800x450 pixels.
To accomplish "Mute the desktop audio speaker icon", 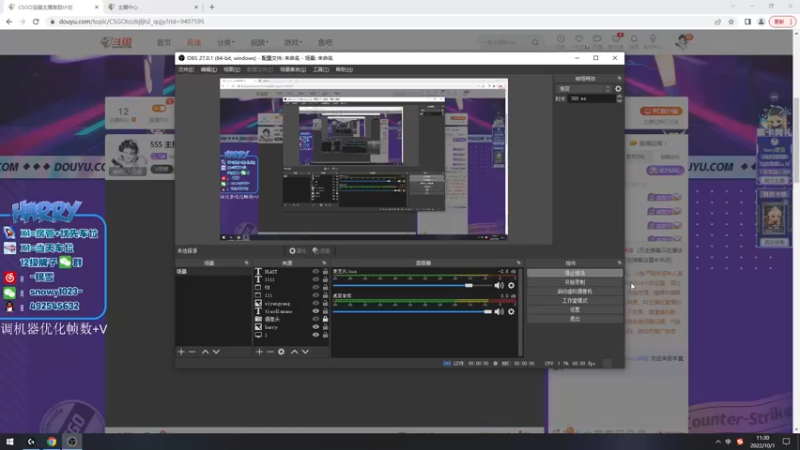I will (x=498, y=311).
